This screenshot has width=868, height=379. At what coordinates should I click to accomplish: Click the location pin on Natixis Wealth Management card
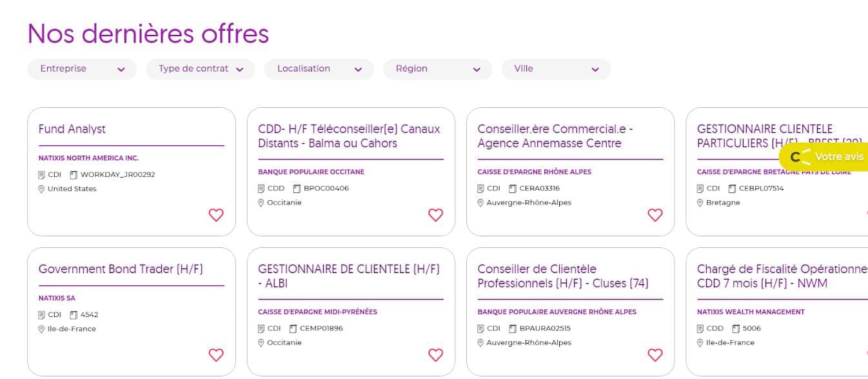pyautogui.click(x=700, y=343)
